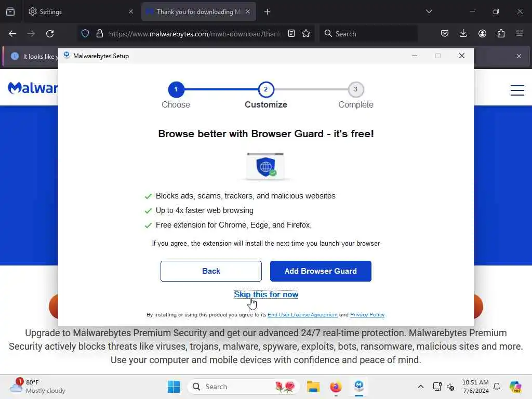The image size is (532, 399).
Task: Open Malwarebytes website hamburger menu
Action: pyautogui.click(x=517, y=90)
